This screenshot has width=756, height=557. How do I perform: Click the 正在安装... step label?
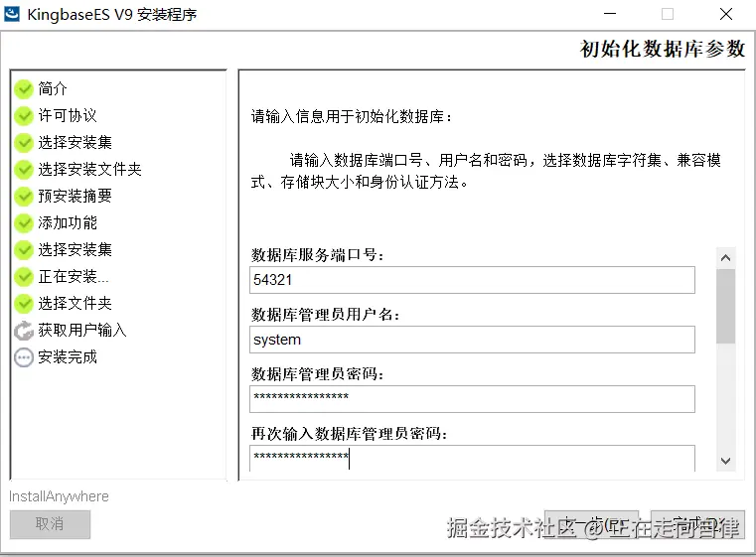(x=74, y=277)
